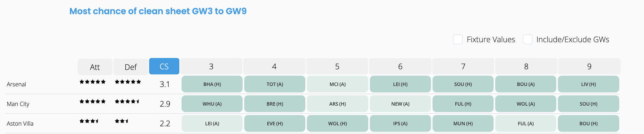Viewport: 644px width, 134px height.
Task: Select gameweek 9 column header
Action: [x=589, y=66]
